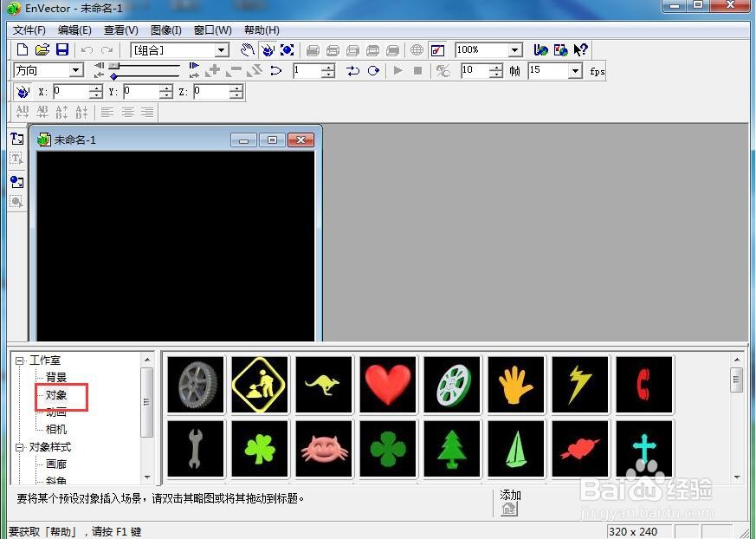The width and height of the screenshot is (756, 539).
Task: Select the pink crab thumbnail
Action: tap(324, 449)
